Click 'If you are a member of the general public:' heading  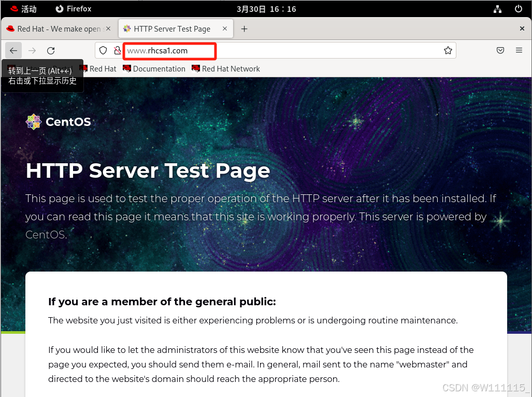[162, 302]
